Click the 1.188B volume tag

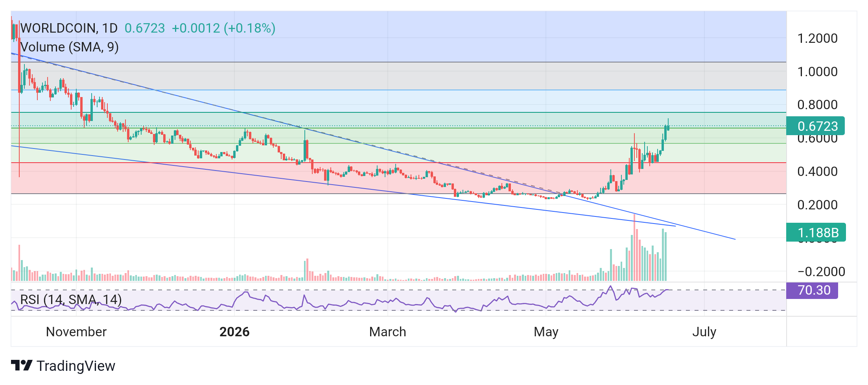[816, 233]
